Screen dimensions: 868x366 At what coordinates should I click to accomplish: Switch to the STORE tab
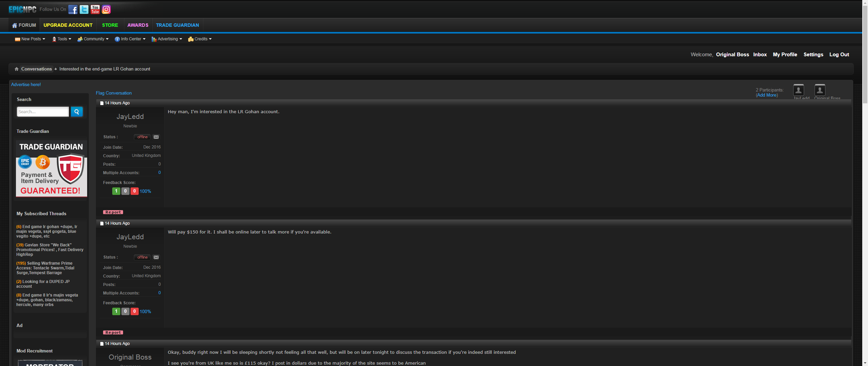[x=110, y=25]
